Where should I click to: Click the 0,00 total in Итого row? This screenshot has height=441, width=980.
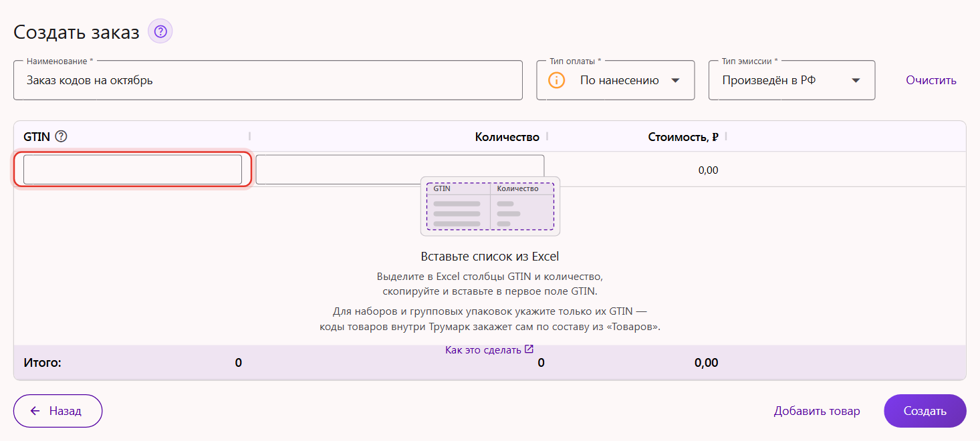click(706, 363)
